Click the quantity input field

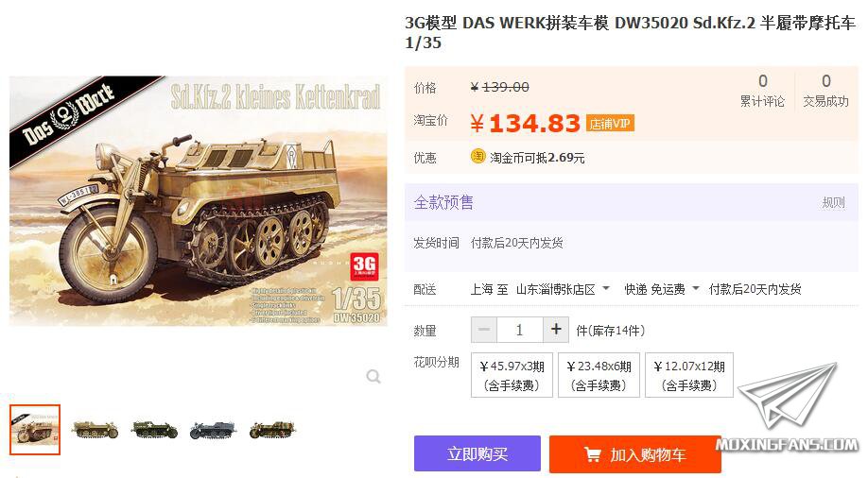pyautogui.click(x=520, y=331)
